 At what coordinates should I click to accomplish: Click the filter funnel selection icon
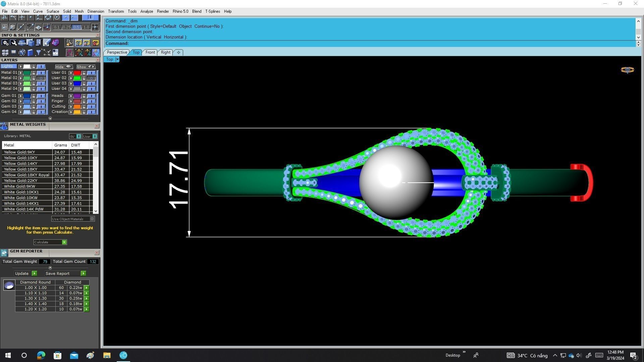[38, 53]
